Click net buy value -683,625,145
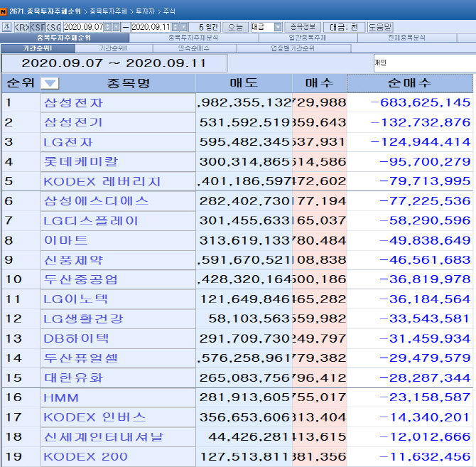The height and width of the screenshot is (467, 476). 421,102
